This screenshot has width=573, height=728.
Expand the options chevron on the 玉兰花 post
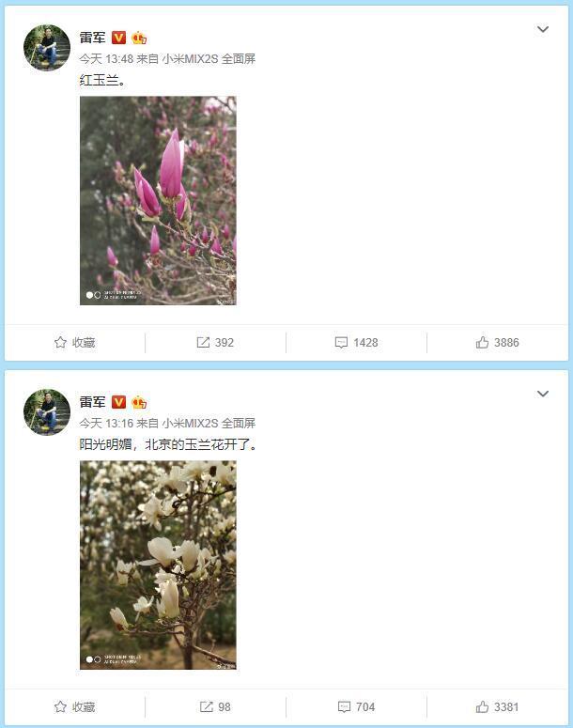[543, 394]
